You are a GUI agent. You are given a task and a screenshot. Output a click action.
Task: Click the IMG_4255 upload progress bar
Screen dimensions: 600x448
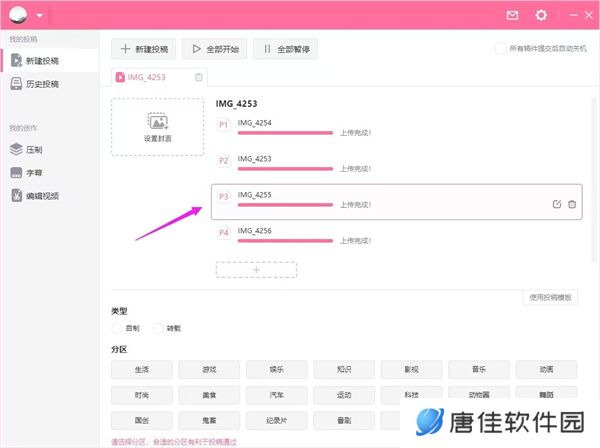(x=285, y=205)
